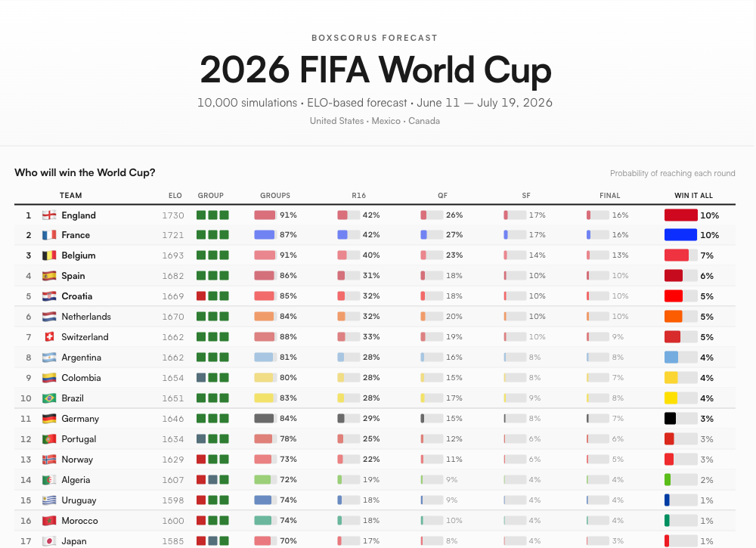Sort by the ELO column header
Viewport: 756px width, 548px height.
pos(175,196)
